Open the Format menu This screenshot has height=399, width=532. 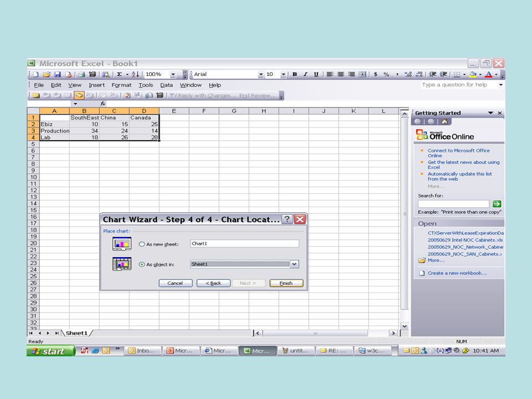pos(121,85)
